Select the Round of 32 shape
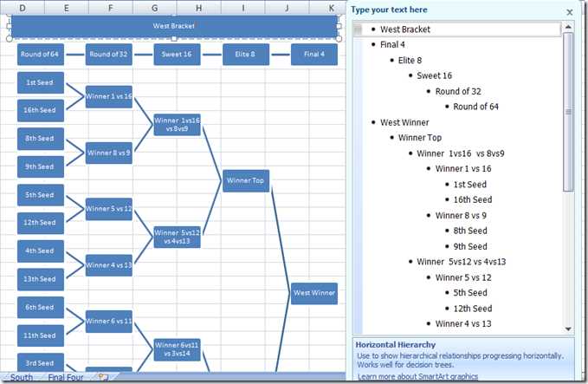This screenshot has height=384, width=588. (x=109, y=54)
